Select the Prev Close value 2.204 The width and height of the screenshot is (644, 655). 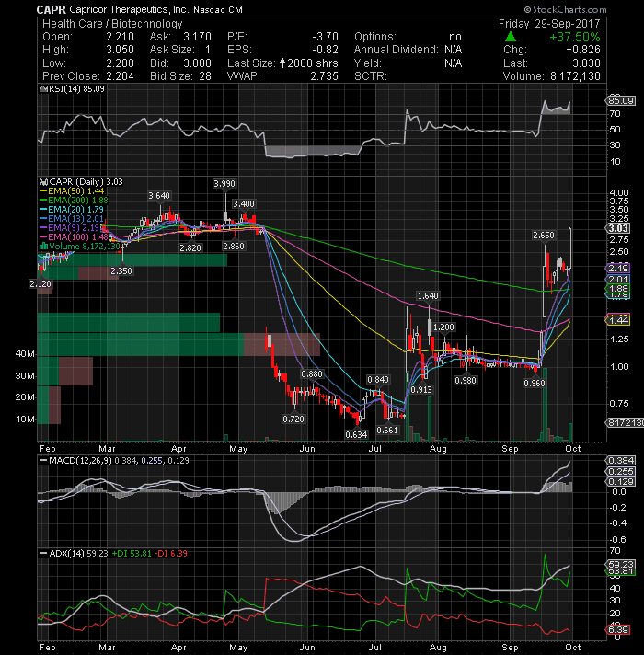[x=120, y=76]
